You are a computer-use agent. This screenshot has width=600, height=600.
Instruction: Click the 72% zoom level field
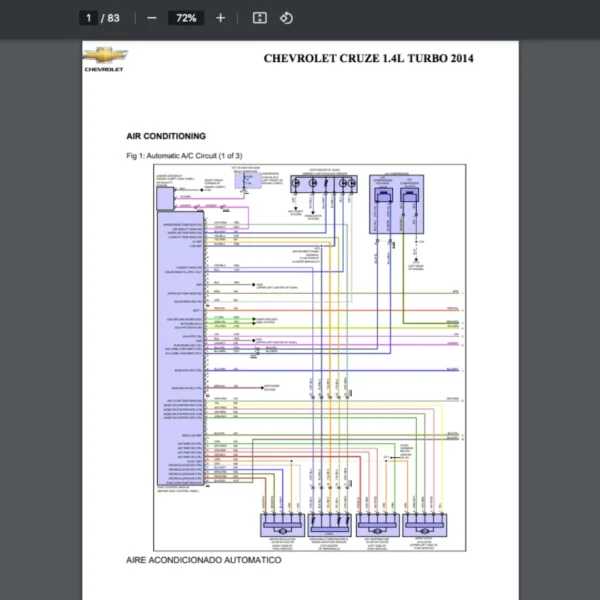coord(186,18)
